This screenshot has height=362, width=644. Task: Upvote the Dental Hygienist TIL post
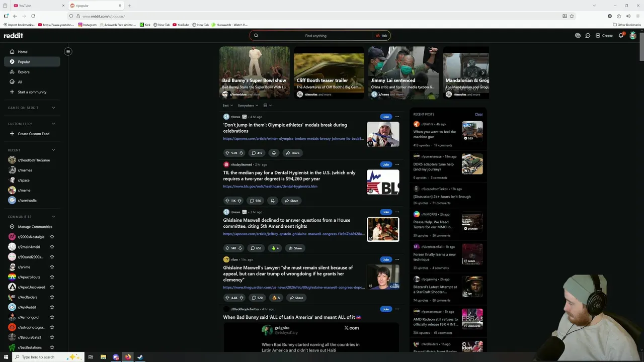tap(227, 201)
